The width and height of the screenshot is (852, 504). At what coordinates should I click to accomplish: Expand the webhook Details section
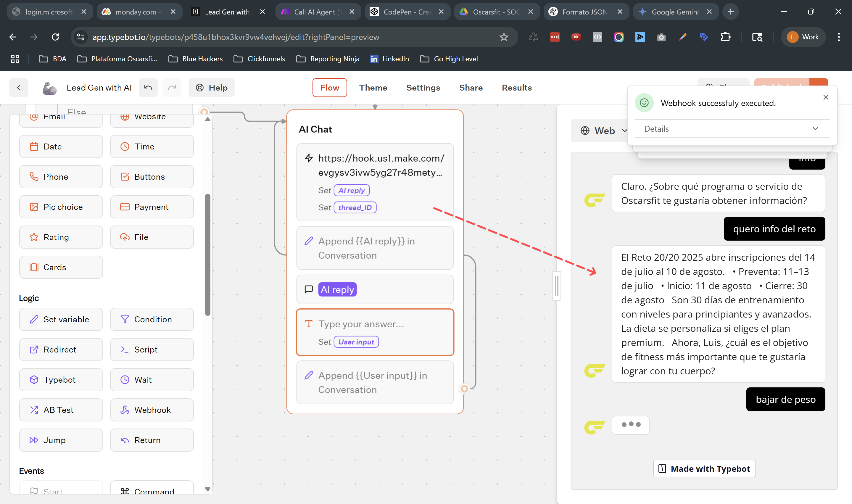tap(732, 129)
